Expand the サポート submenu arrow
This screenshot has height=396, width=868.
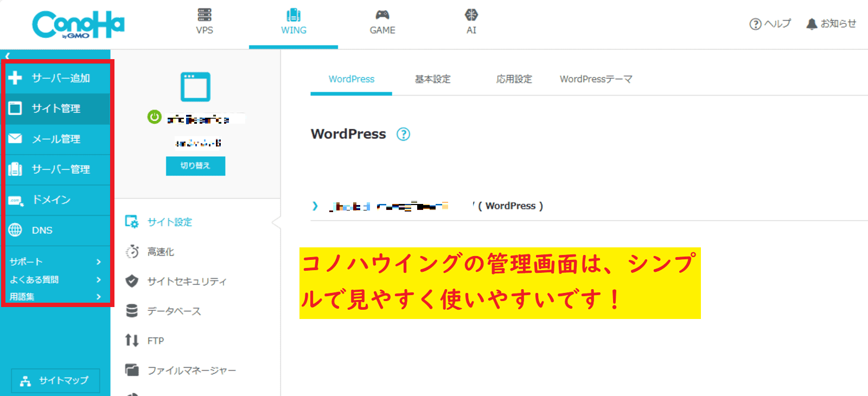pyautogui.click(x=99, y=261)
